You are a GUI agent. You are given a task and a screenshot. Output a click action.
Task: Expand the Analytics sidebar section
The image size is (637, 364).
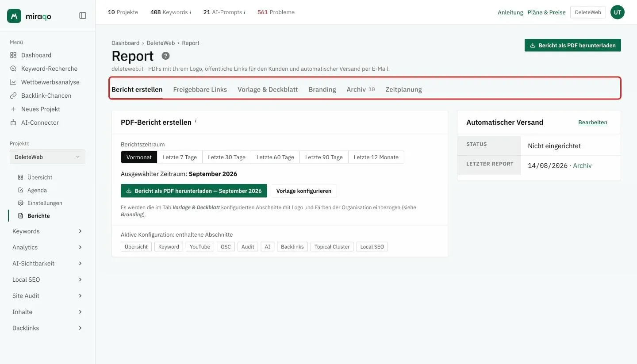47,247
